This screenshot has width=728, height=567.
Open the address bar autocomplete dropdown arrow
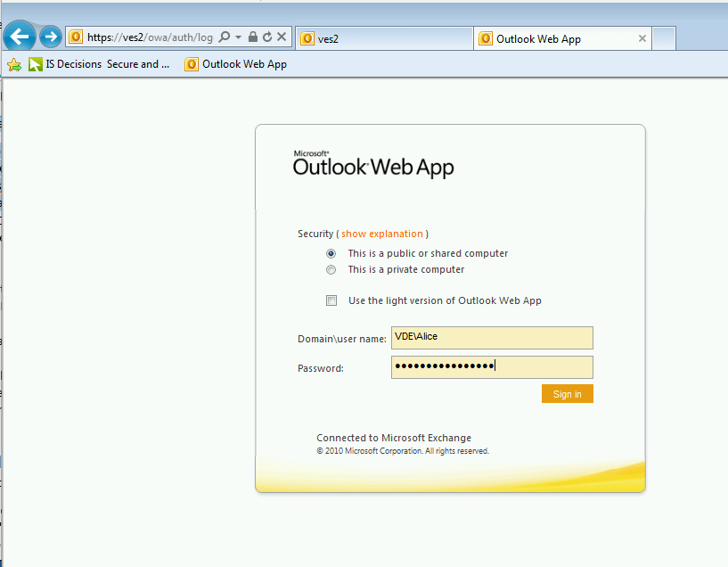pos(238,37)
